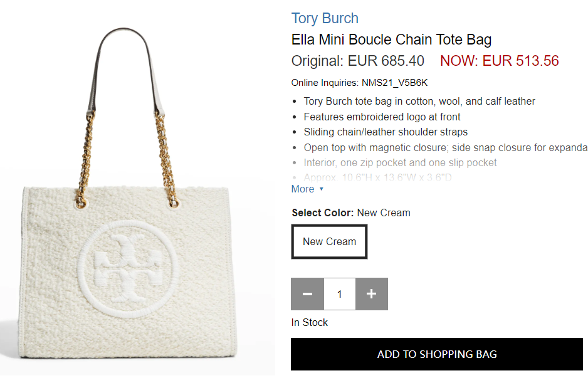The width and height of the screenshot is (588, 378).
Task: Decrease quantity with the minus button
Action: click(x=307, y=294)
